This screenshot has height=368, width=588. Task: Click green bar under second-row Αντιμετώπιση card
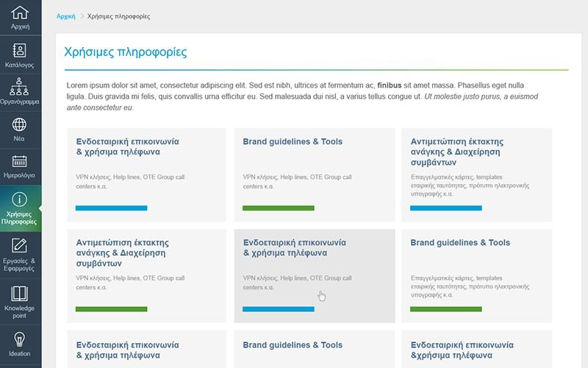tap(111, 308)
